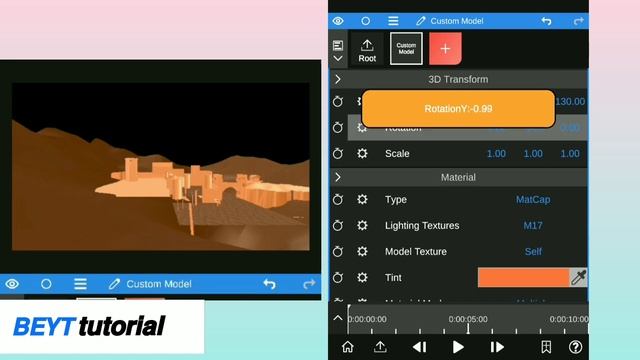Toggle keyframe stopwatch for Tint

(x=338, y=278)
